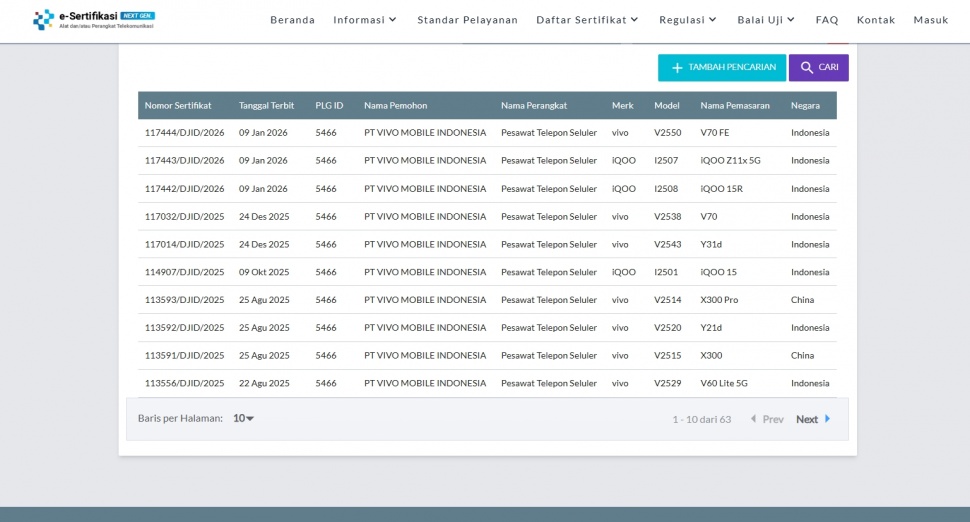Expand the Regulasi menu
The image size is (970, 522).
(688, 20)
